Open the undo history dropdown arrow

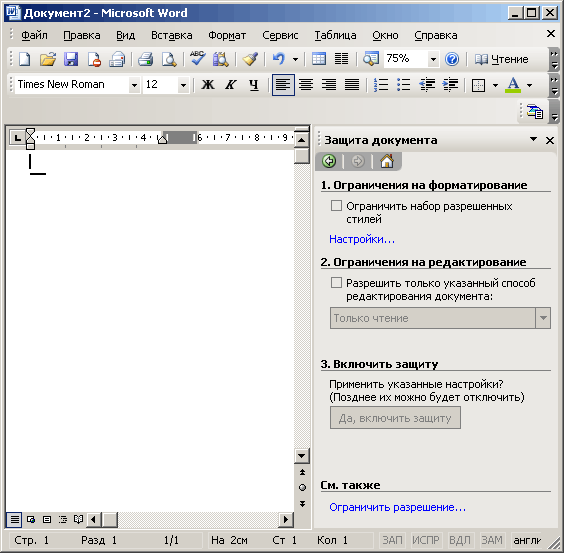tap(295, 59)
